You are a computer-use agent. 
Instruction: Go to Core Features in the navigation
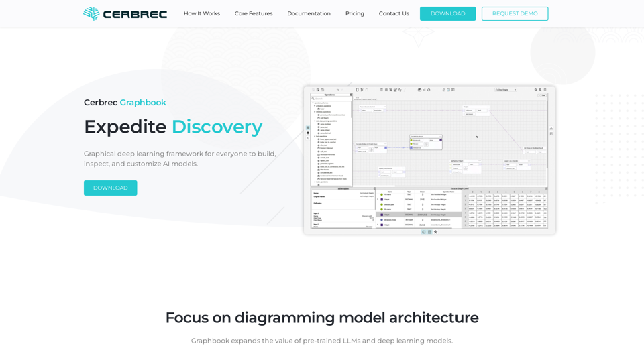click(254, 13)
